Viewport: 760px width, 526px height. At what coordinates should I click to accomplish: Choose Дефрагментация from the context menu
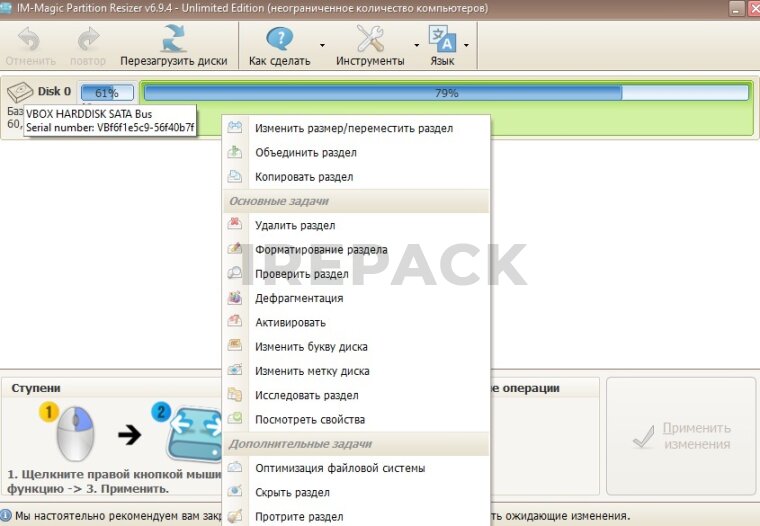(299, 298)
